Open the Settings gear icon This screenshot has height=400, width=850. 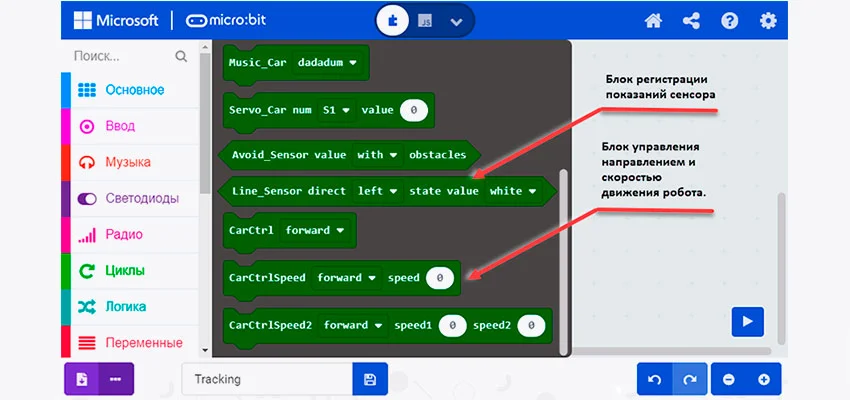click(768, 20)
